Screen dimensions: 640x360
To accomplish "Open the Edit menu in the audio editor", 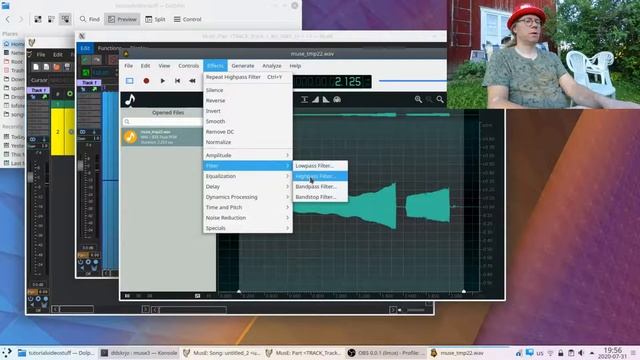I will pyautogui.click(x=145, y=66).
